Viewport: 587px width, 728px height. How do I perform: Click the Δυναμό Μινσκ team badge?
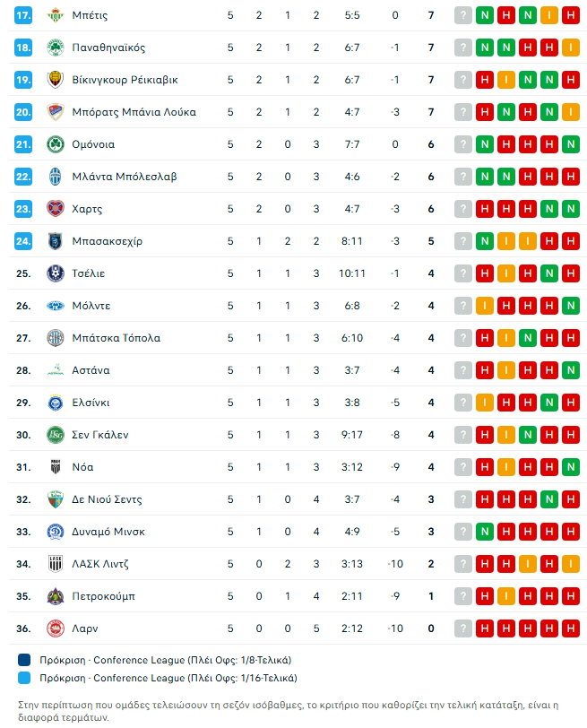(56, 532)
